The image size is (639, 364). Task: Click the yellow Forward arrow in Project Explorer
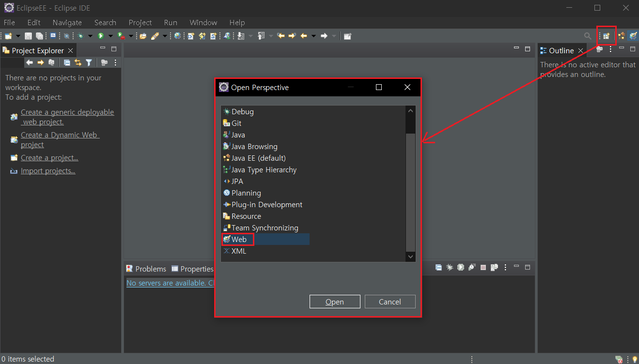41,62
